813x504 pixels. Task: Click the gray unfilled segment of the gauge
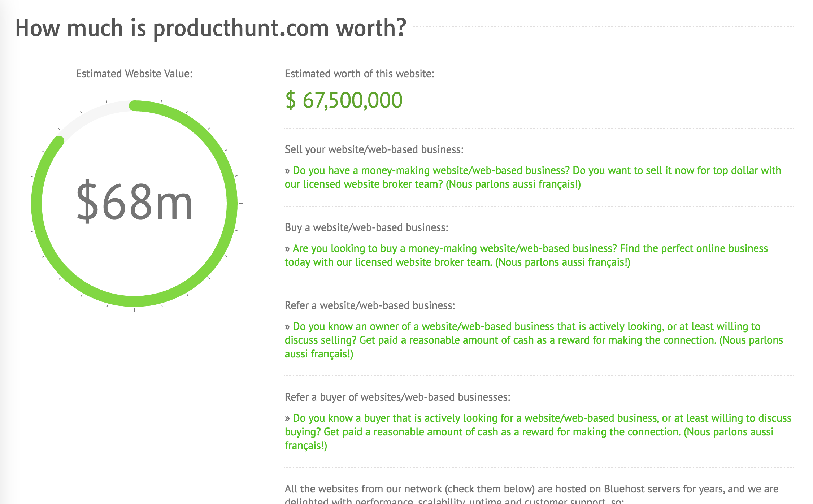pos(92,115)
